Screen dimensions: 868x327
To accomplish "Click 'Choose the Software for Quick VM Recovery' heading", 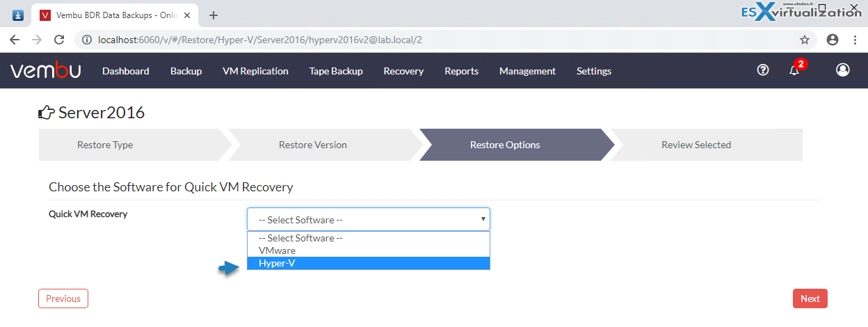I will tap(171, 187).
